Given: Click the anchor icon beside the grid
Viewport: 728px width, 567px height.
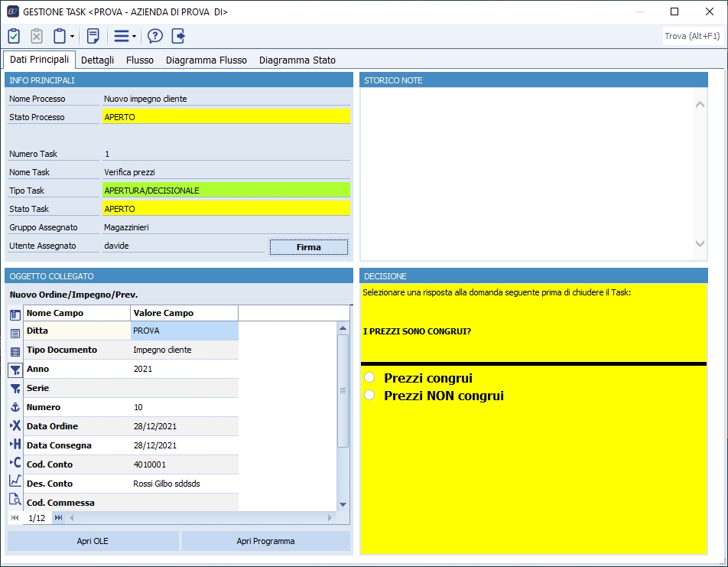Looking at the screenshot, I should pos(15,407).
